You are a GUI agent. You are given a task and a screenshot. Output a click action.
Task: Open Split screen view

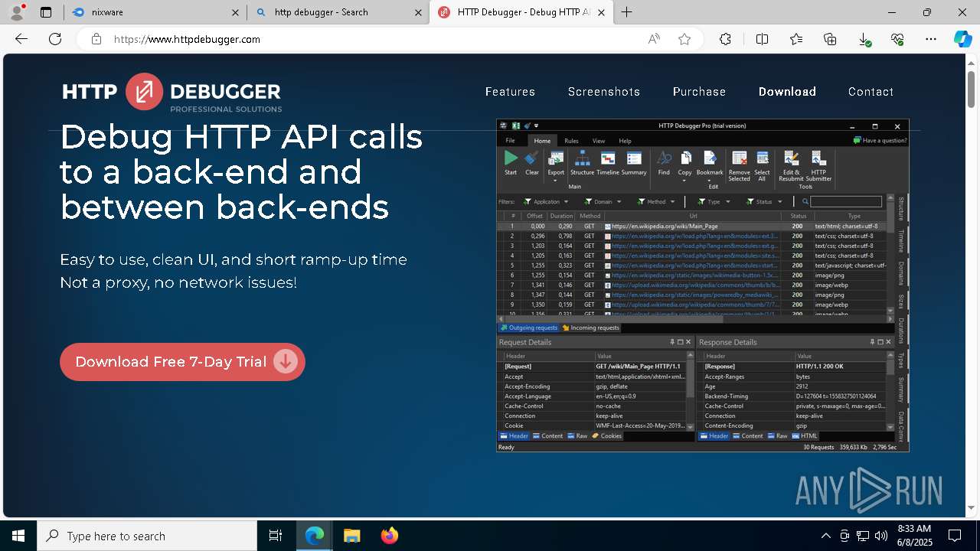click(x=763, y=39)
